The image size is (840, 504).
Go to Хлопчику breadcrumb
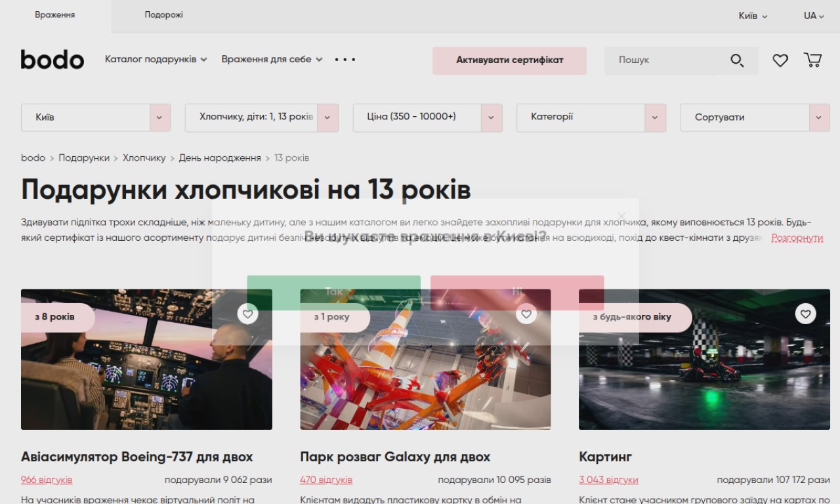pos(144,158)
